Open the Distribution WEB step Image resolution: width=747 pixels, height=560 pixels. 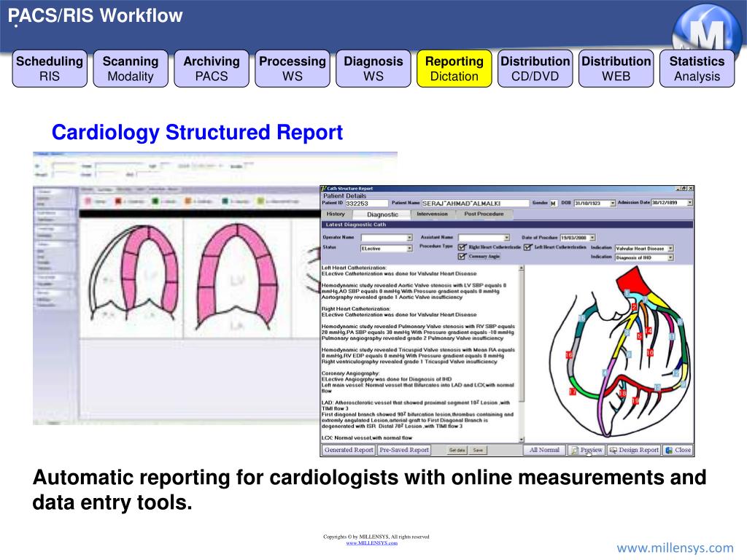click(x=616, y=69)
